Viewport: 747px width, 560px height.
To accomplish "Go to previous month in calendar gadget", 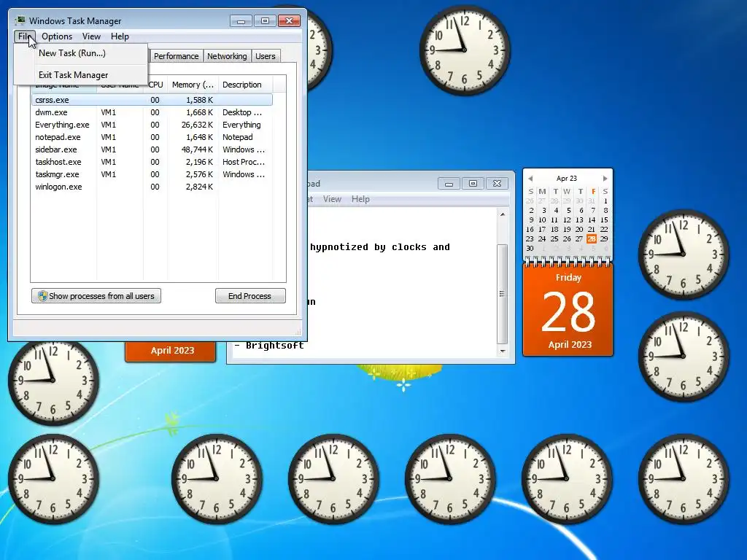I will tap(530, 179).
